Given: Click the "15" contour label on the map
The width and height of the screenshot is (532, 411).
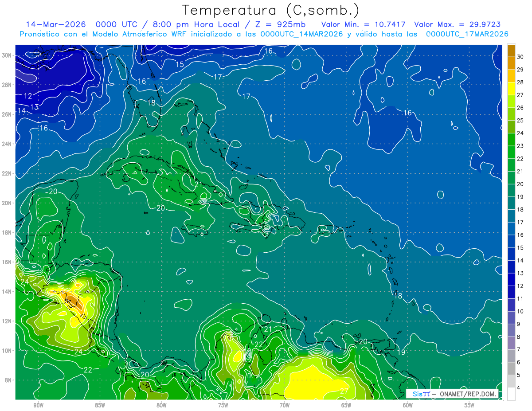Looking at the screenshot, I should point(180,64).
